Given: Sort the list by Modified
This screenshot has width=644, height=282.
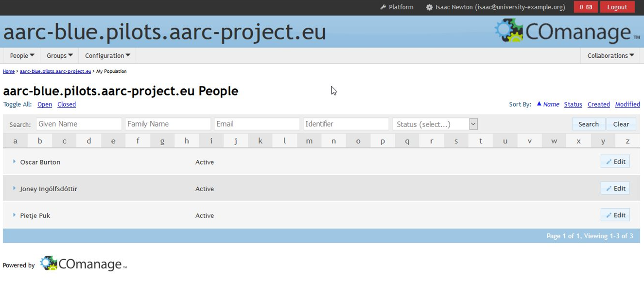Looking at the screenshot, I should coord(627,104).
